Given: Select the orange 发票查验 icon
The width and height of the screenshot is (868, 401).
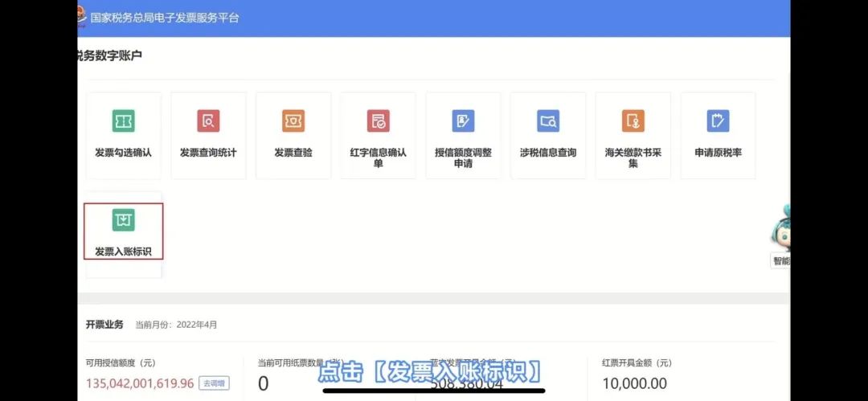Looking at the screenshot, I should click(x=293, y=121).
